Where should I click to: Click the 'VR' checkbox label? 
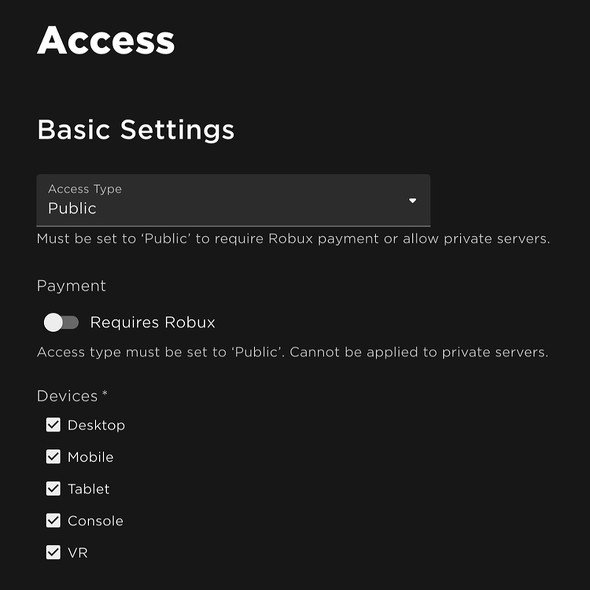tap(78, 553)
